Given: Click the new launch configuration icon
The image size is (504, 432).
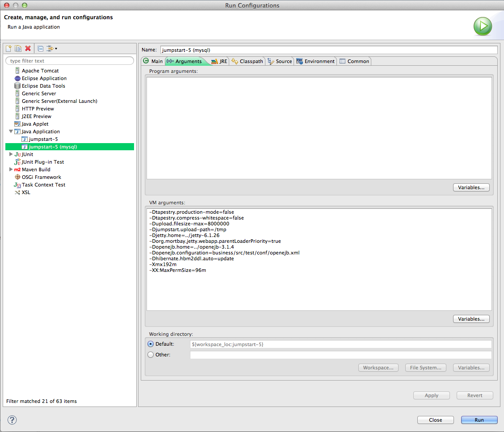Looking at the screenshot, I should tap(8, 48).
